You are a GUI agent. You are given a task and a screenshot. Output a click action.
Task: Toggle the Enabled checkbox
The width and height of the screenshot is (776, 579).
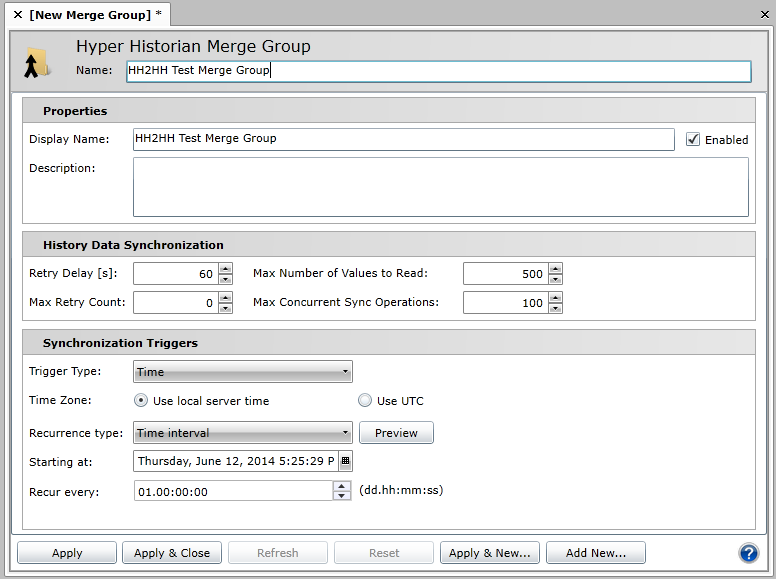click(693, 140)
